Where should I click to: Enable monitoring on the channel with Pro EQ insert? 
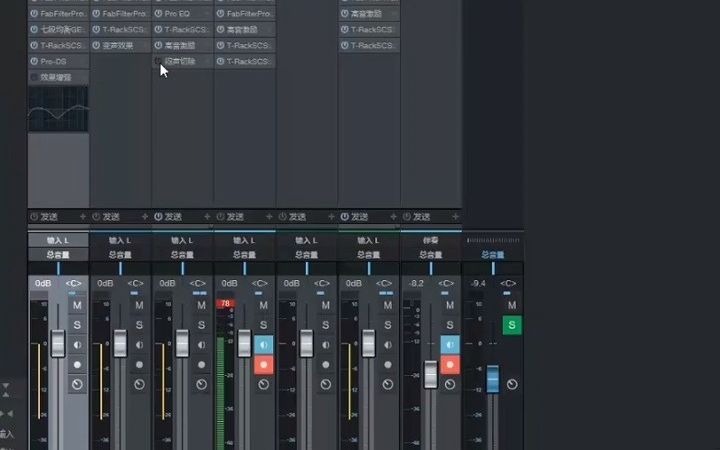pyautogui.click(x=202, y=345)
